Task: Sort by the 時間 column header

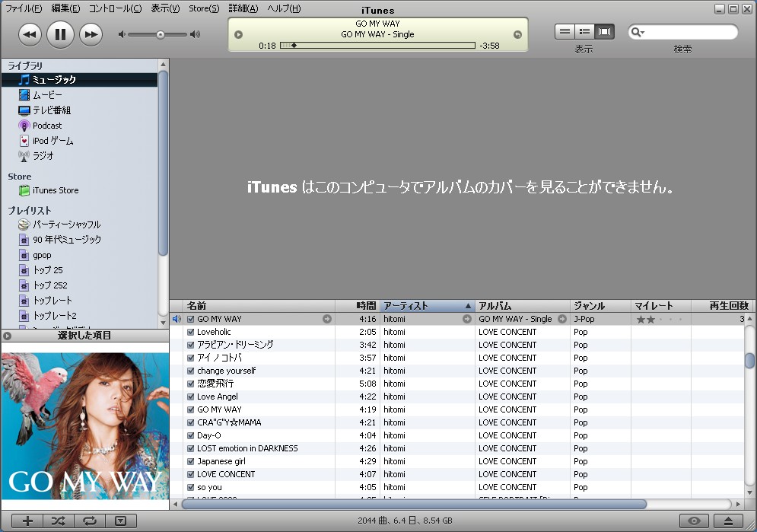Action: 358,306
